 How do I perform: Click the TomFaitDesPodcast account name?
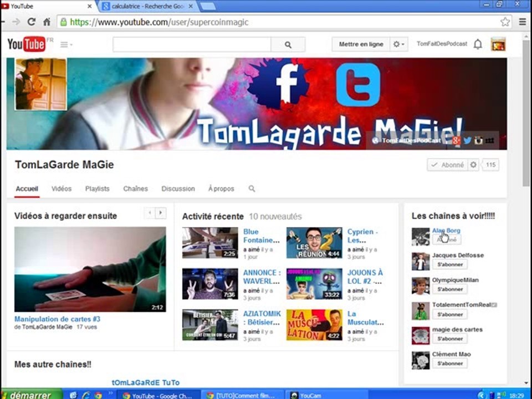point(442,44)
